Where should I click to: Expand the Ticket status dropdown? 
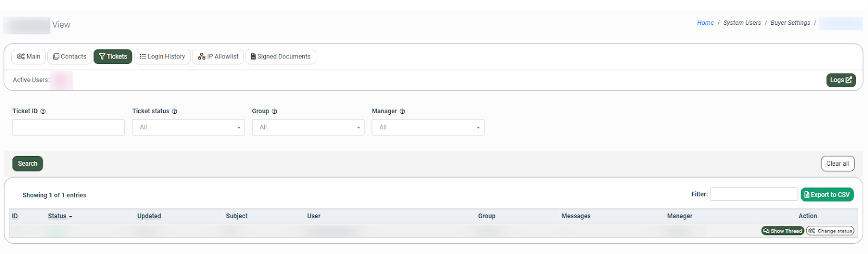[188, 127]
